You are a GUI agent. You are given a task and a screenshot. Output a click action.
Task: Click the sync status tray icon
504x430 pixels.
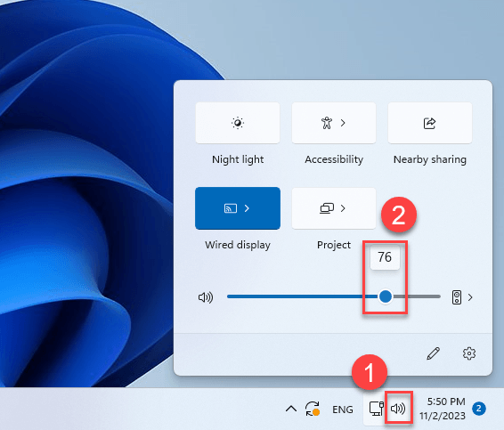[313, 409]
